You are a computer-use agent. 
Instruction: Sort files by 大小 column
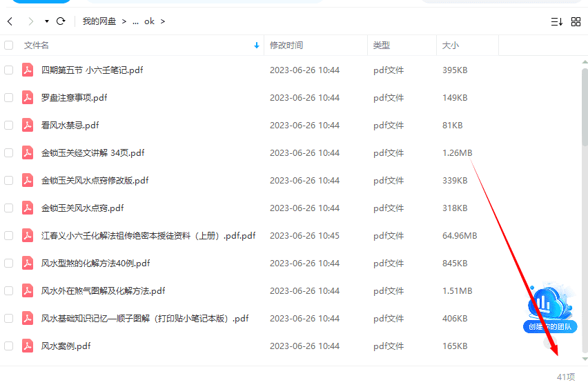click(451, 46)
